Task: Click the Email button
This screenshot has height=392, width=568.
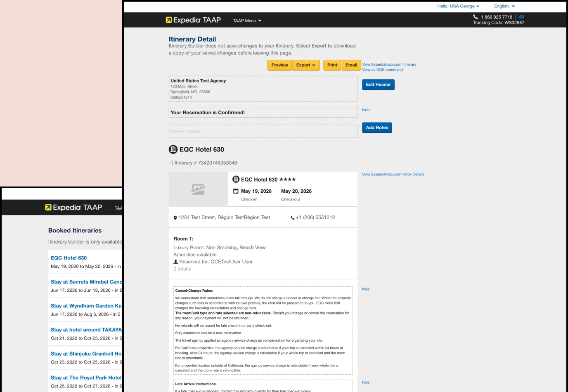Action: click(351, 65)
